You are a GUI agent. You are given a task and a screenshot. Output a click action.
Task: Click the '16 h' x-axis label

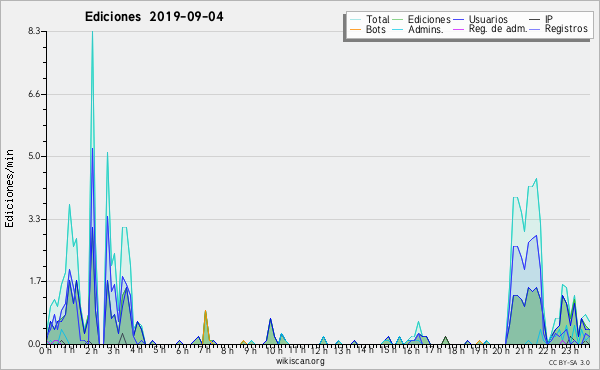(411, 350)
